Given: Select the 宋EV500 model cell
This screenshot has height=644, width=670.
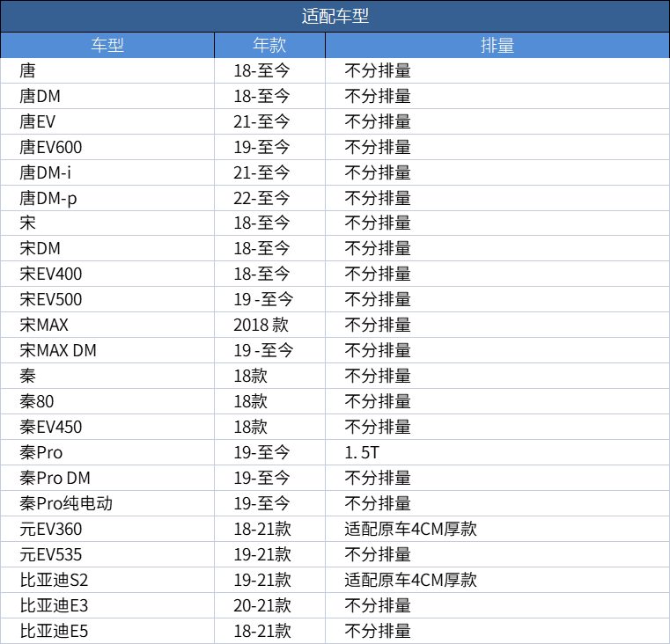Looking at the screenshot, I should pyautogui.click(x=107, y=299).
